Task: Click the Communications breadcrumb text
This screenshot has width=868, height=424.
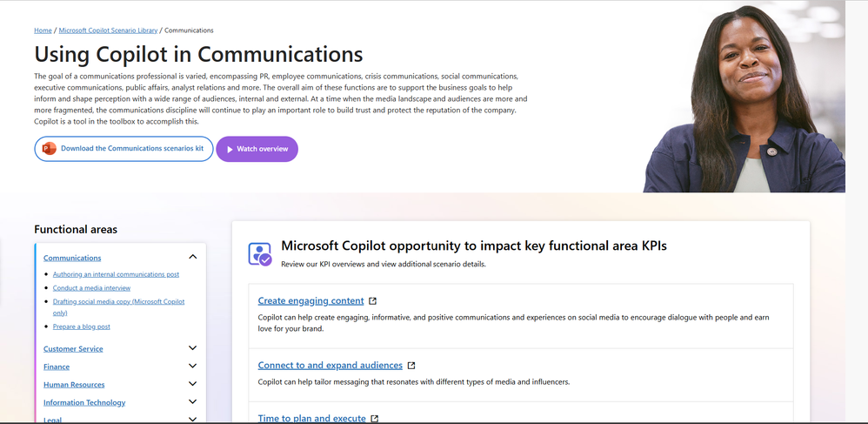Action: pos(189,30)
